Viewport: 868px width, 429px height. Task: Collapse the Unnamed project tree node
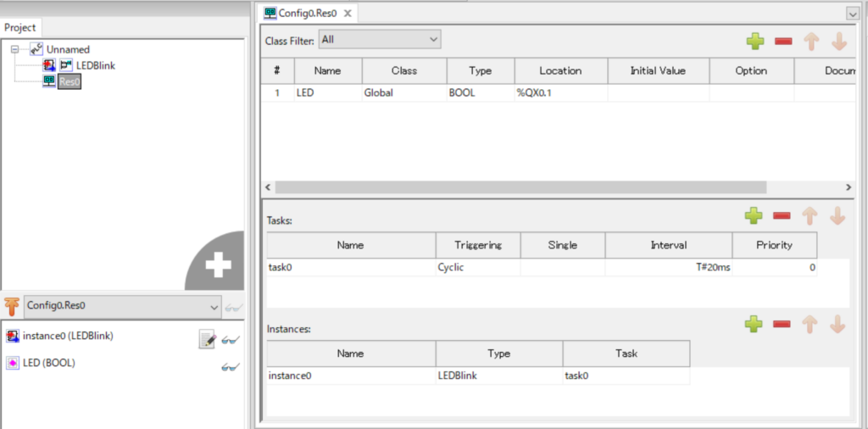pyautogui.click(x=15, y=49)
